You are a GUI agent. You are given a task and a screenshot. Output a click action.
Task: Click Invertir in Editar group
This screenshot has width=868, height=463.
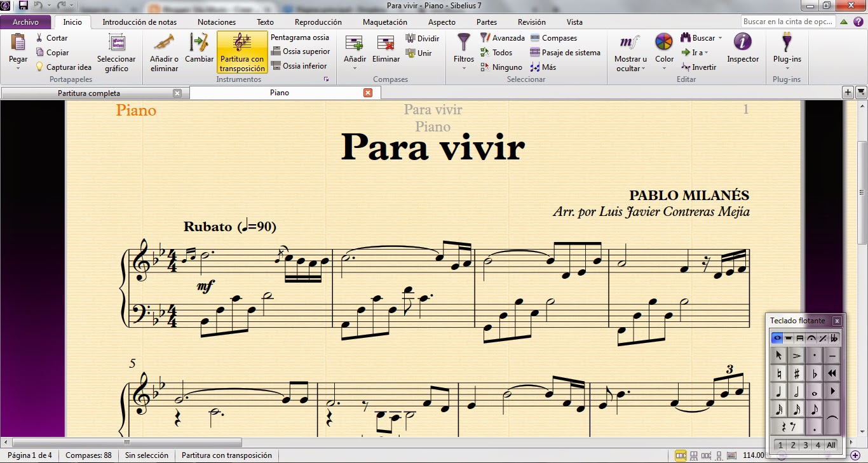[698, 67]
